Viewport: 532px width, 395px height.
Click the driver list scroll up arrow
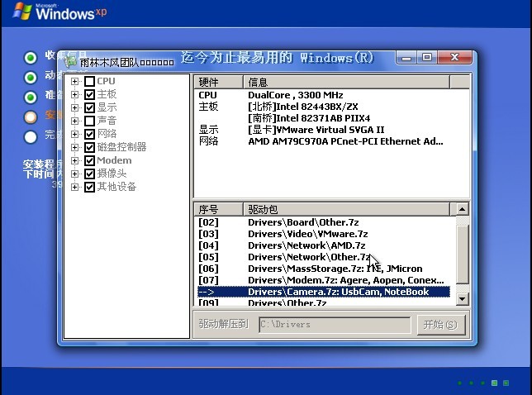(462, 209)
